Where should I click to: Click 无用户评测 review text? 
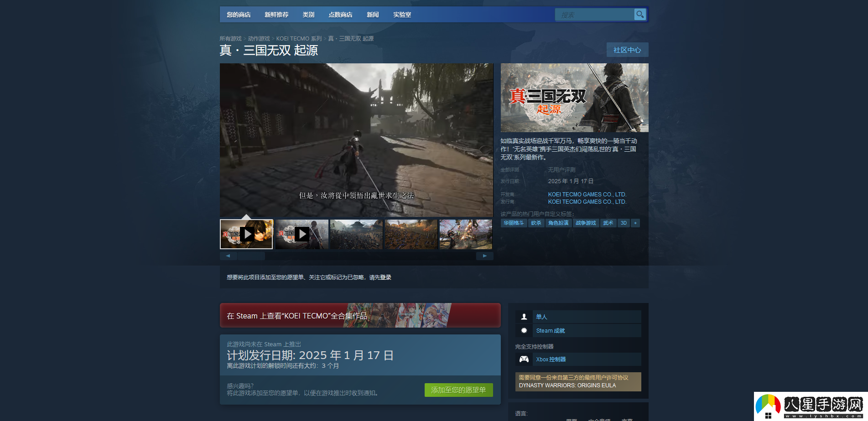coord(561,170)
